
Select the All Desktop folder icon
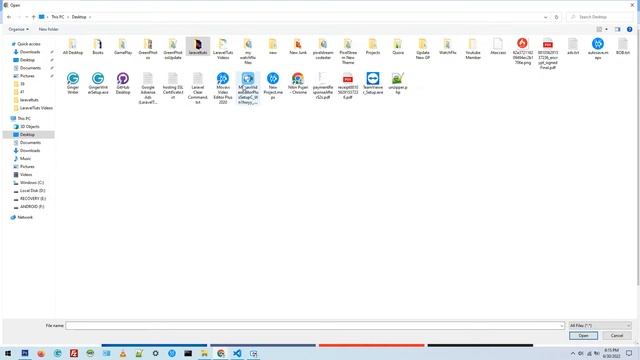point(73,44)
